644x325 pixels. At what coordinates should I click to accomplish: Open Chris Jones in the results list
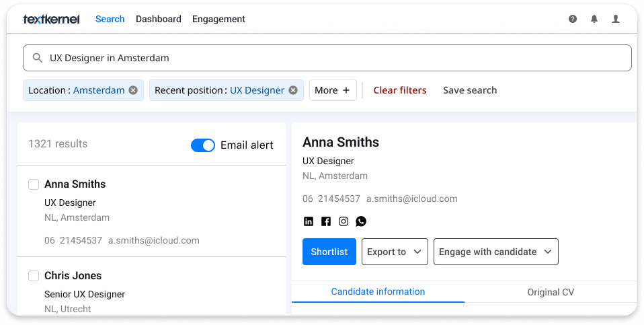click(73, 276)
